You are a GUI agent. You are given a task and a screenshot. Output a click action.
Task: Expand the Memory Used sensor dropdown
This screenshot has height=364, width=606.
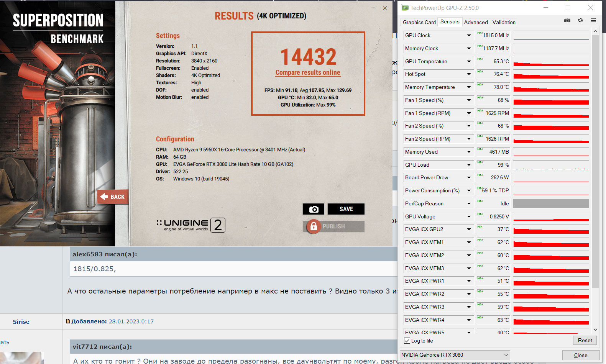coord(469,152)
